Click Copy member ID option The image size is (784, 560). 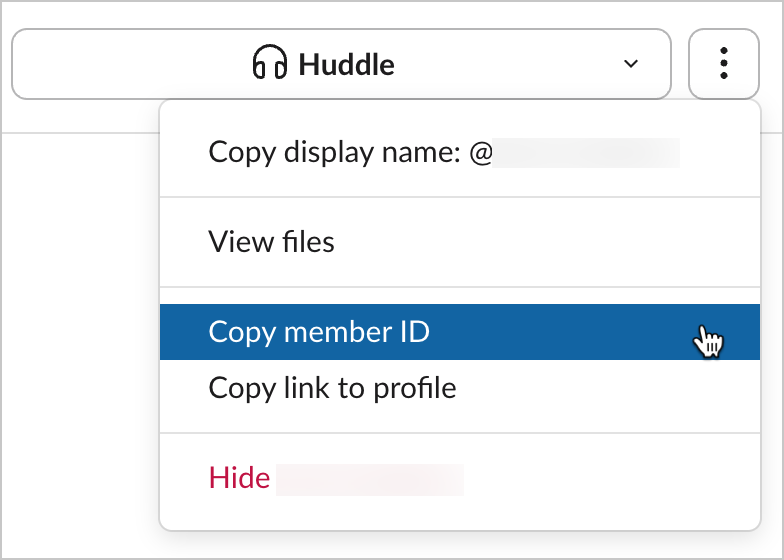460,332
